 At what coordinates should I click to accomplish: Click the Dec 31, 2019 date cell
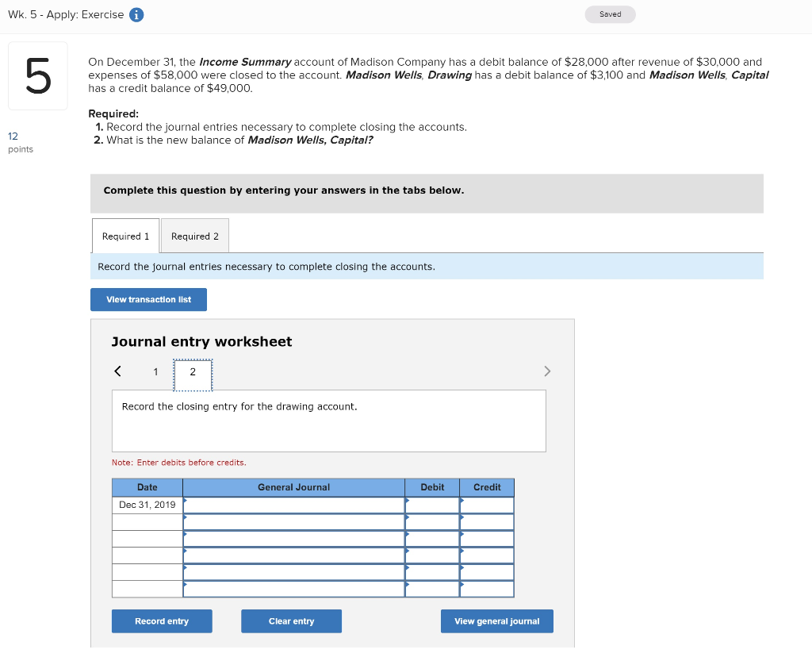(147, 504)
